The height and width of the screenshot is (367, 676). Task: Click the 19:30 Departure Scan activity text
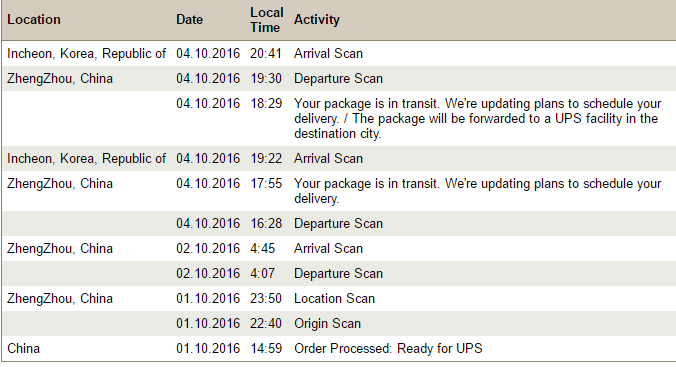pos(338,78)
